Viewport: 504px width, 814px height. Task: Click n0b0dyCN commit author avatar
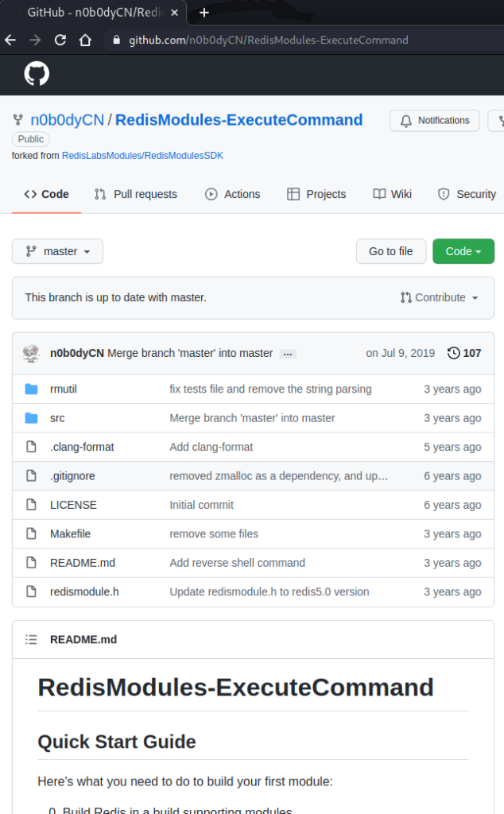click(x=32, y=354)
